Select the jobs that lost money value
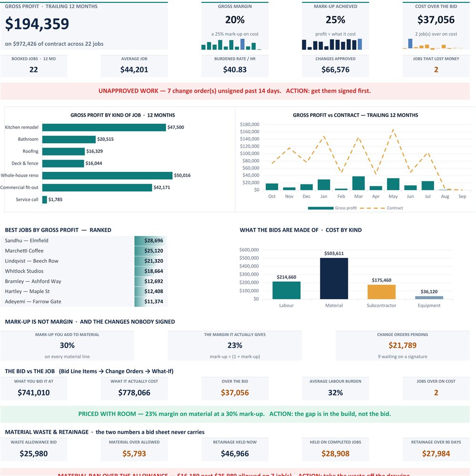476x476 pixels. (436, 69)
